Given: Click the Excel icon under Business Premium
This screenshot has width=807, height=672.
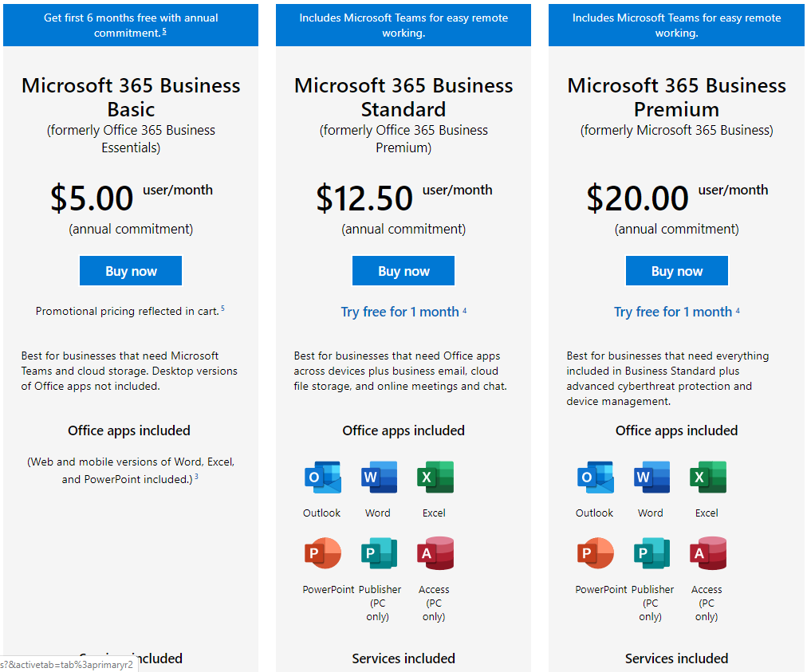Looking at the screenshot, I should [708, 477].
